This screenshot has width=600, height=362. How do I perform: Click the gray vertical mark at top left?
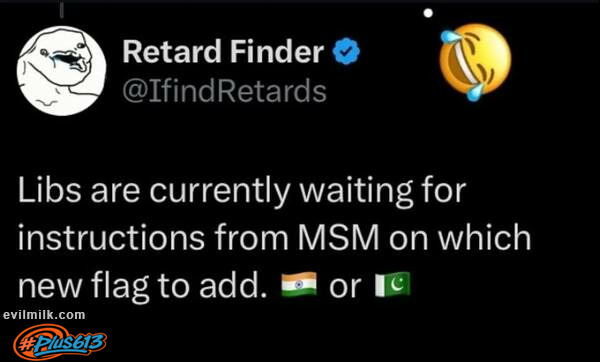pos(62,9)
